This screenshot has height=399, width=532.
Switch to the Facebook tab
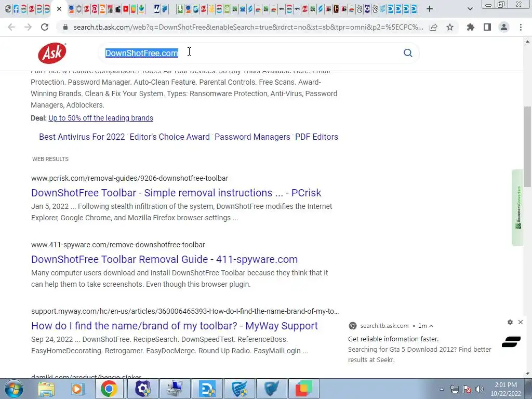16,9
